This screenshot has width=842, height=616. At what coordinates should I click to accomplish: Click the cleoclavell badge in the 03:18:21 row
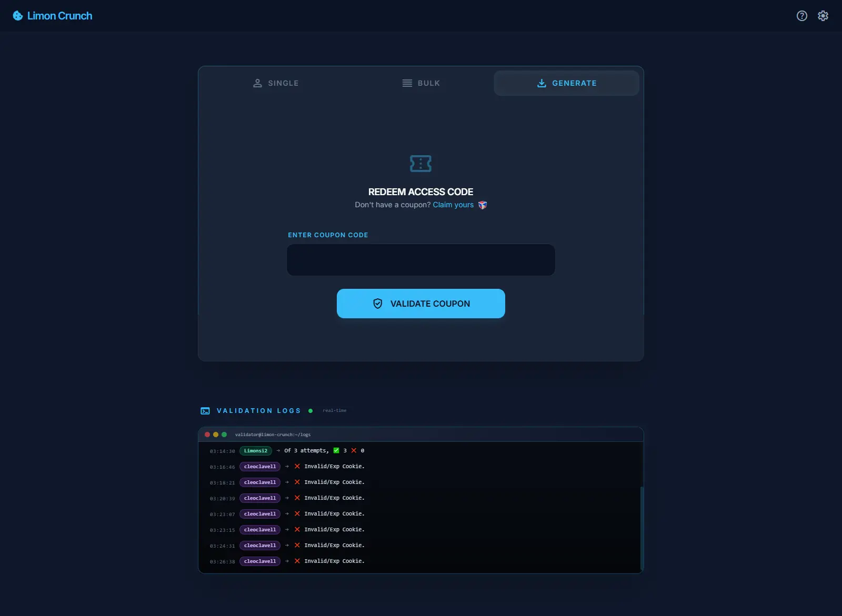(260, 482)
